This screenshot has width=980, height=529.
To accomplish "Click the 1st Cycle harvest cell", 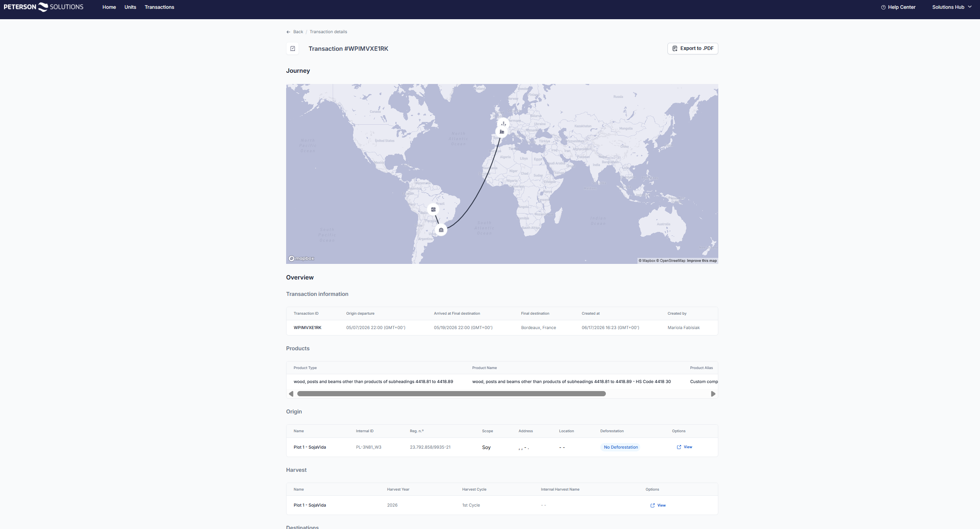I will click(471, 505).
